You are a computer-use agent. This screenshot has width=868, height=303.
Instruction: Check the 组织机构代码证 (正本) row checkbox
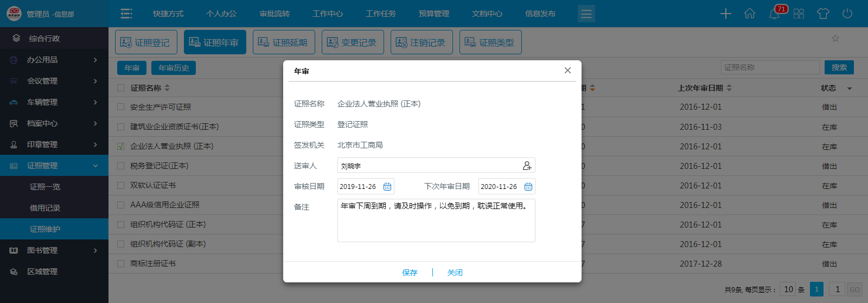pos(120,224)
